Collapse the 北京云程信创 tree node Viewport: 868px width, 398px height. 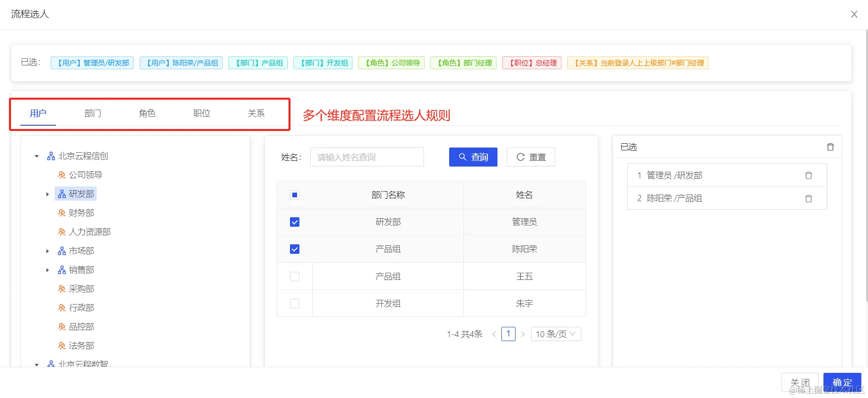(x=36, y=156)
